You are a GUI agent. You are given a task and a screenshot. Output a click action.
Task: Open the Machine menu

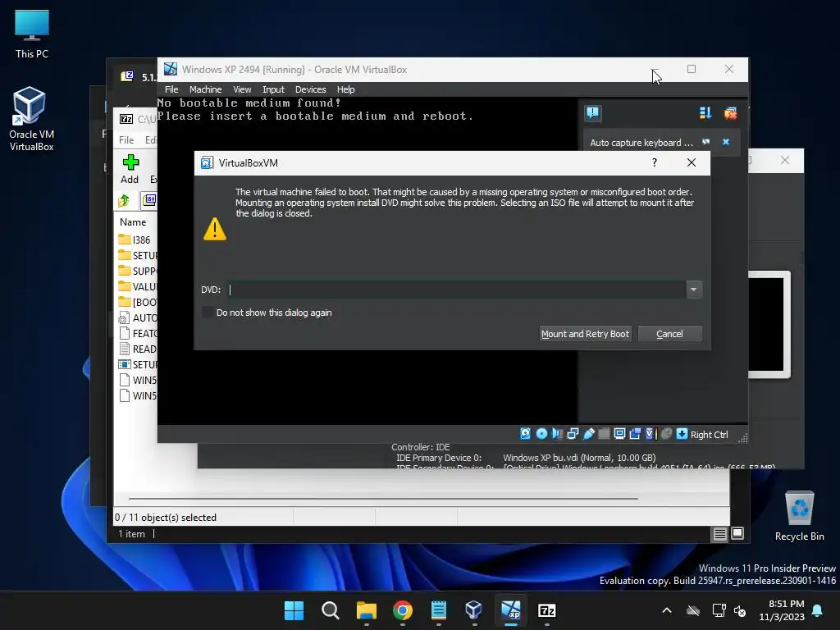point(205,89)
